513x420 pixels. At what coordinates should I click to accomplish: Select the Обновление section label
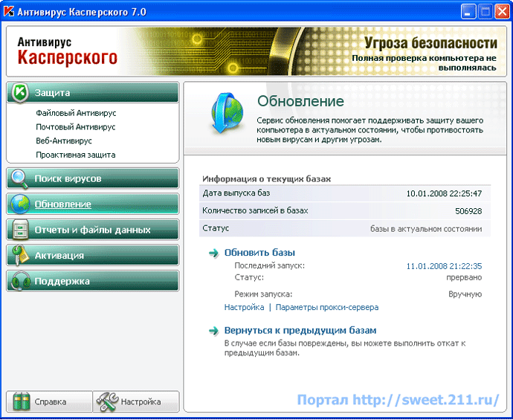62,204
